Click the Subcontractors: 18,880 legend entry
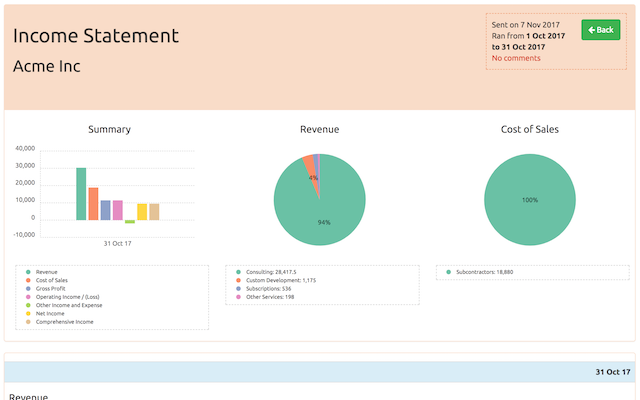The height and width of the screenshot is (400, 640). click(x=480, y=272)
